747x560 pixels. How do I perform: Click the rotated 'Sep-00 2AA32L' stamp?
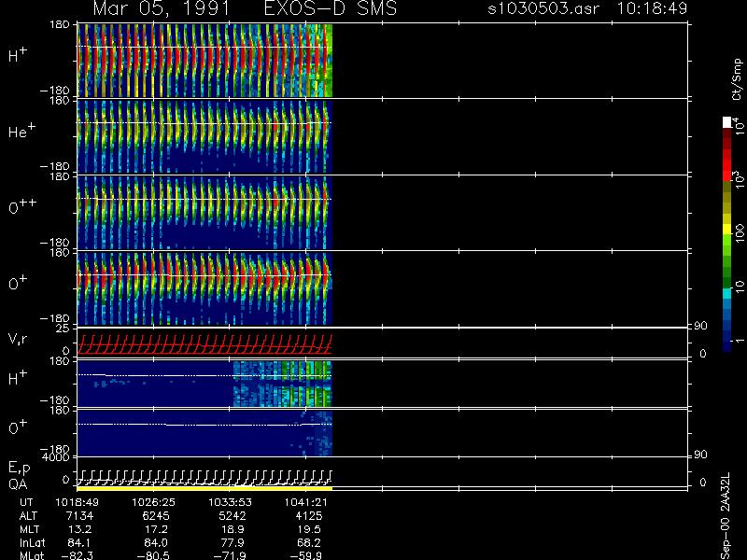(726, 517)
